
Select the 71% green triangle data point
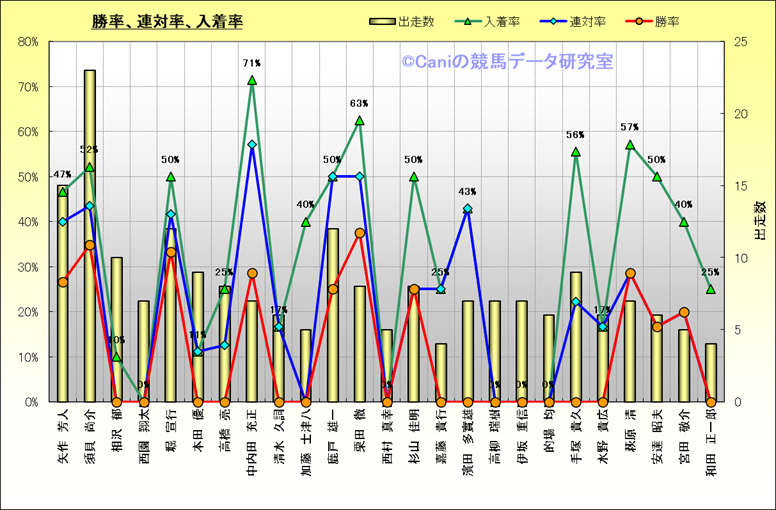(252, 80)
